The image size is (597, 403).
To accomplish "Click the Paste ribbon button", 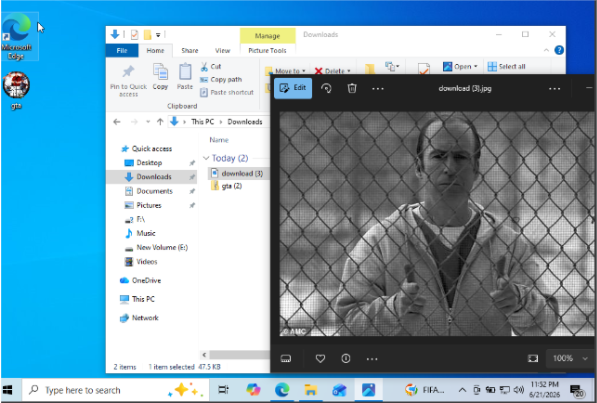I will pos(185,77).
